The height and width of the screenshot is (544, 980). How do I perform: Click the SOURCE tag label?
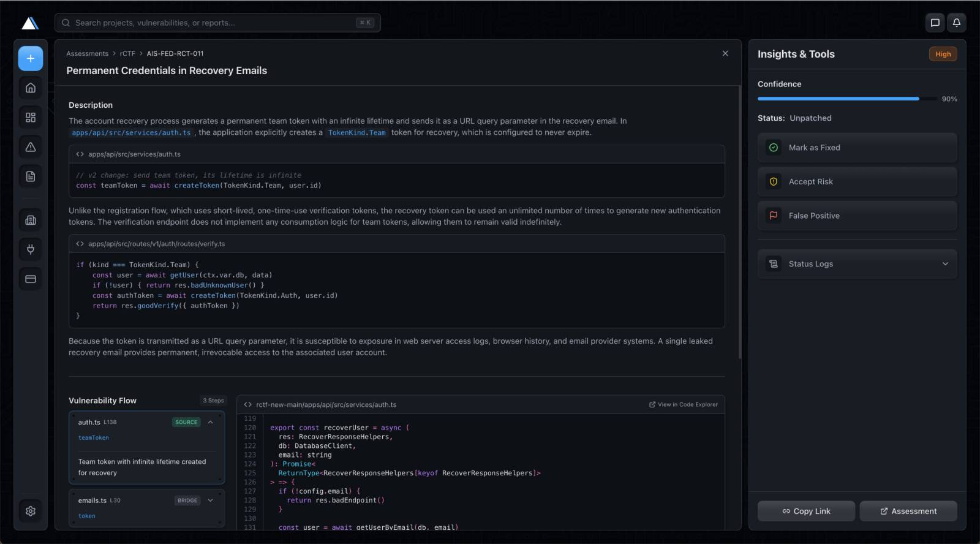pos(186,422)
